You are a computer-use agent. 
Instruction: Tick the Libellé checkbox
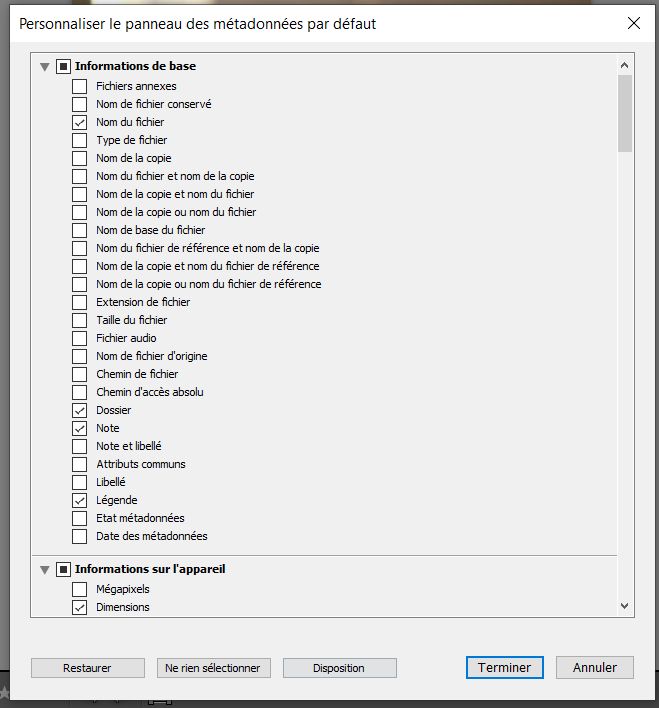coord(79,482)
